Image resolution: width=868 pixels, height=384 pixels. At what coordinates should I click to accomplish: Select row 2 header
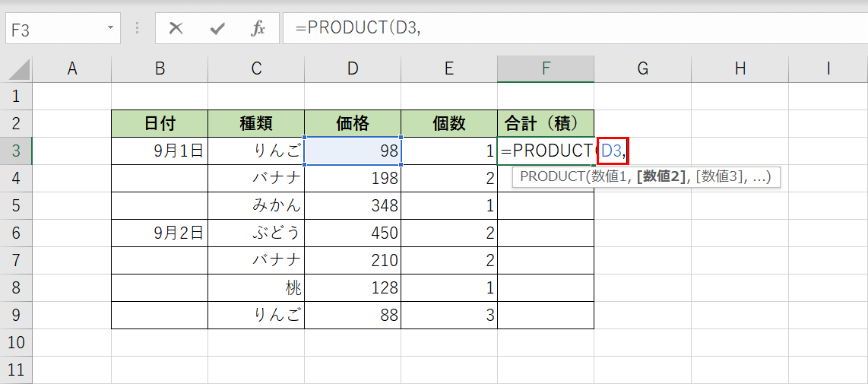(x=16, y=124)
